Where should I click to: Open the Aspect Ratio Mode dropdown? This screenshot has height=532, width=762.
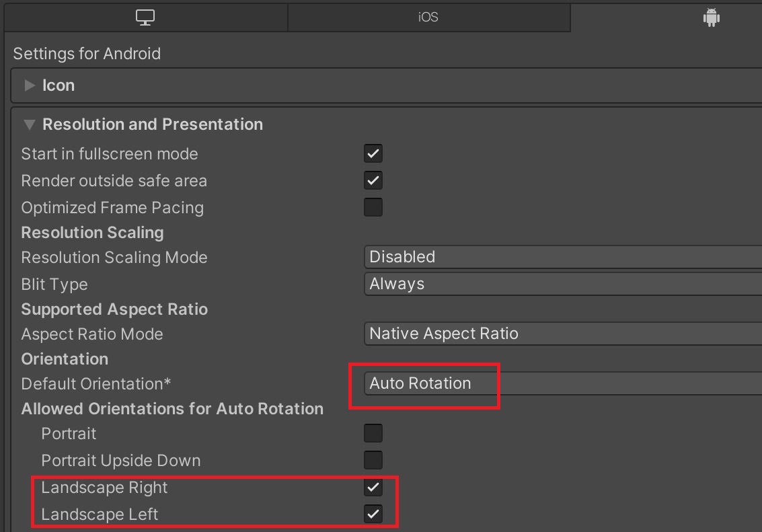click(x=563, y=334)
